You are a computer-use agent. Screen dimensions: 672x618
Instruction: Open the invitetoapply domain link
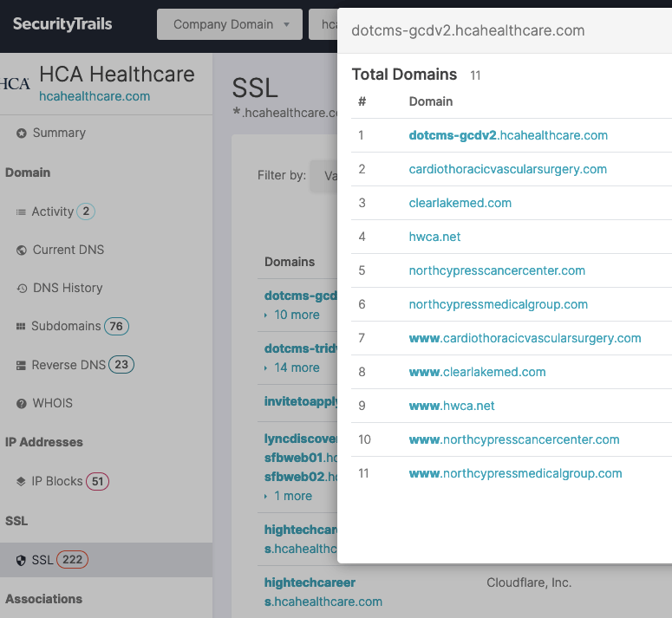[301, 401]
